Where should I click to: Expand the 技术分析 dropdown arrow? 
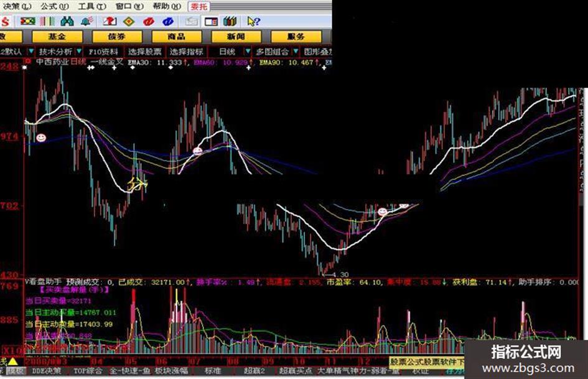[x=79, y=51]
